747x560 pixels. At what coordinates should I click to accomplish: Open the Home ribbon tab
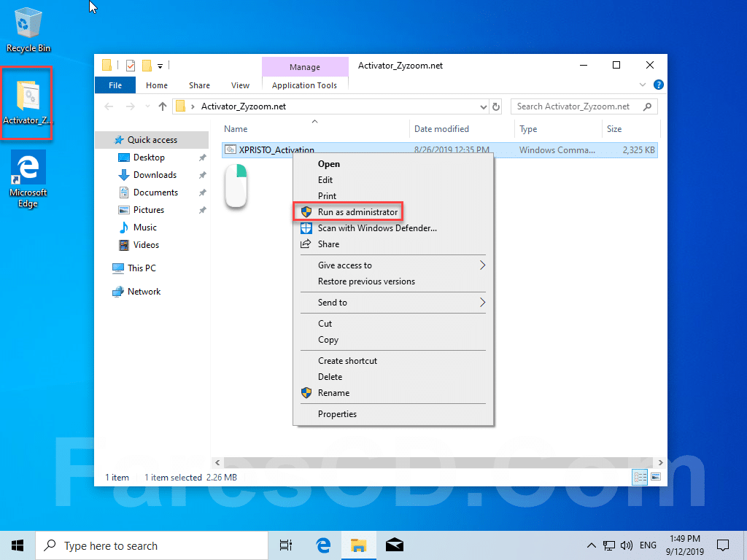tap(157, 85)
